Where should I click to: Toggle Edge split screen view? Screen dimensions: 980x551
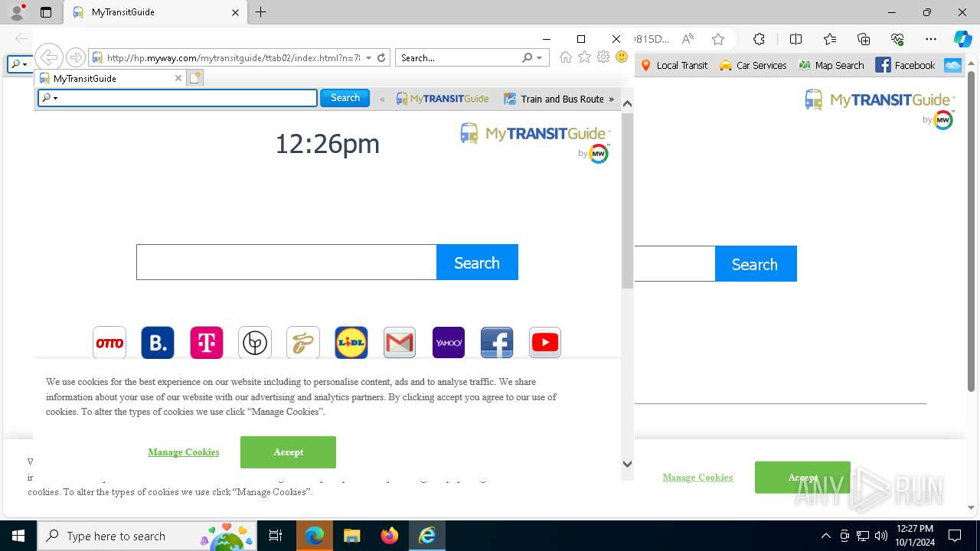click(x=795, y=39)
